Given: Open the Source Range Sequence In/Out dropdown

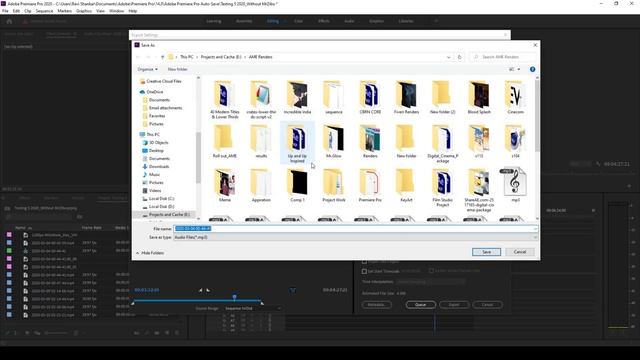Looking at the screenshot, I should [253, 309].
